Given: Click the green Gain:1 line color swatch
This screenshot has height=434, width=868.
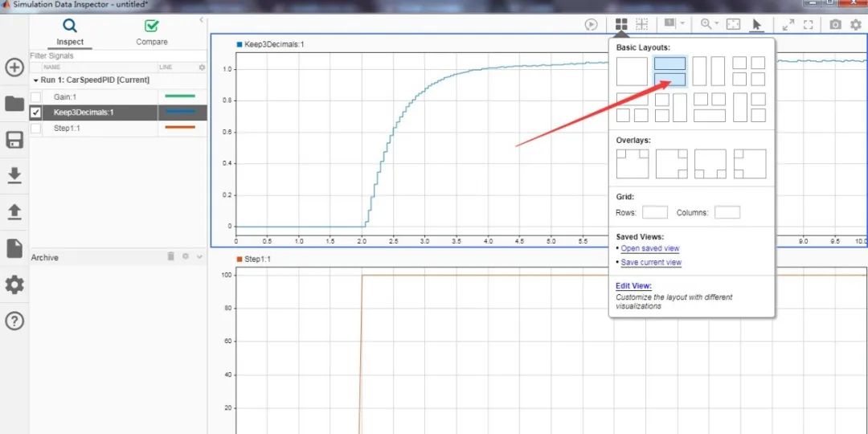Looking at the screenshot, I should (x=180, y=96).
